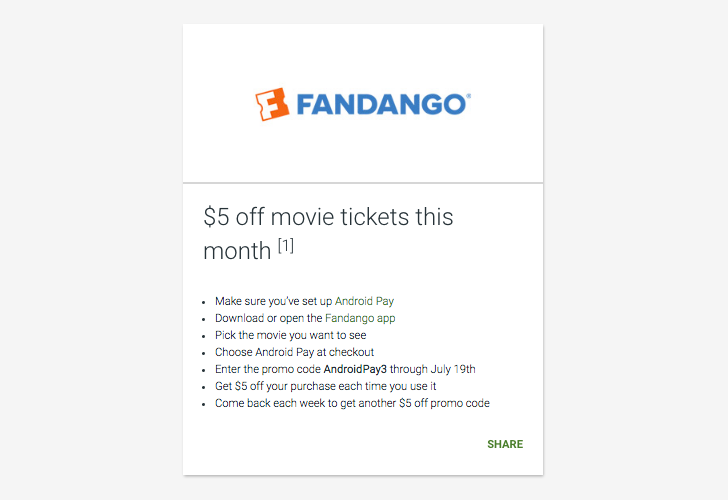Image resolution: width=728 pixels, height=500 pixels.
Task: Open the Fandango app link
Action: tap(360, 318)
